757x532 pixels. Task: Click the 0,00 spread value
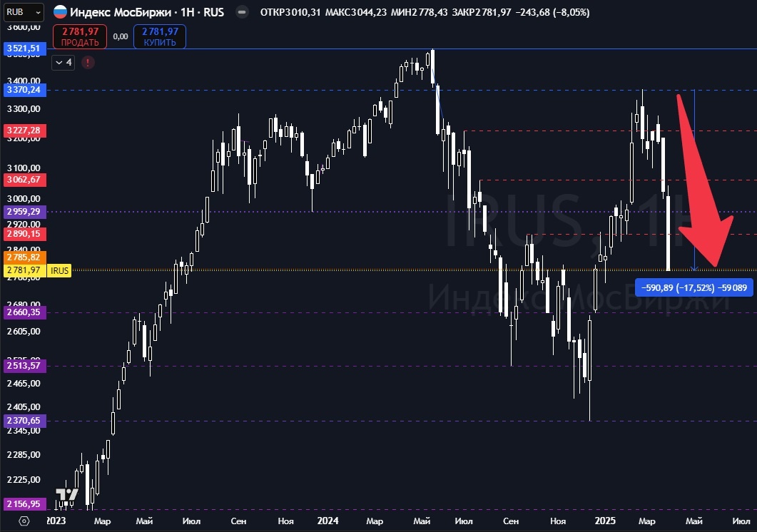coord(120,36)
